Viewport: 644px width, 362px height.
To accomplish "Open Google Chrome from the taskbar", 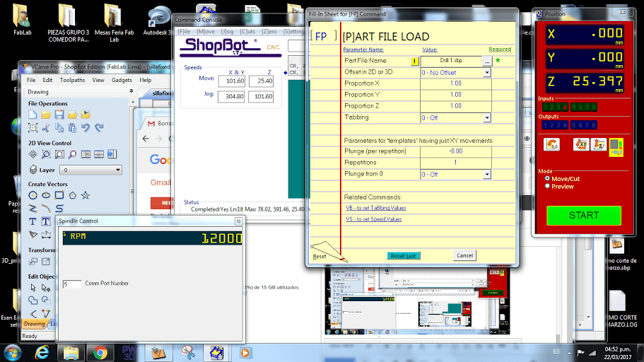I will [x=100, y=353].
